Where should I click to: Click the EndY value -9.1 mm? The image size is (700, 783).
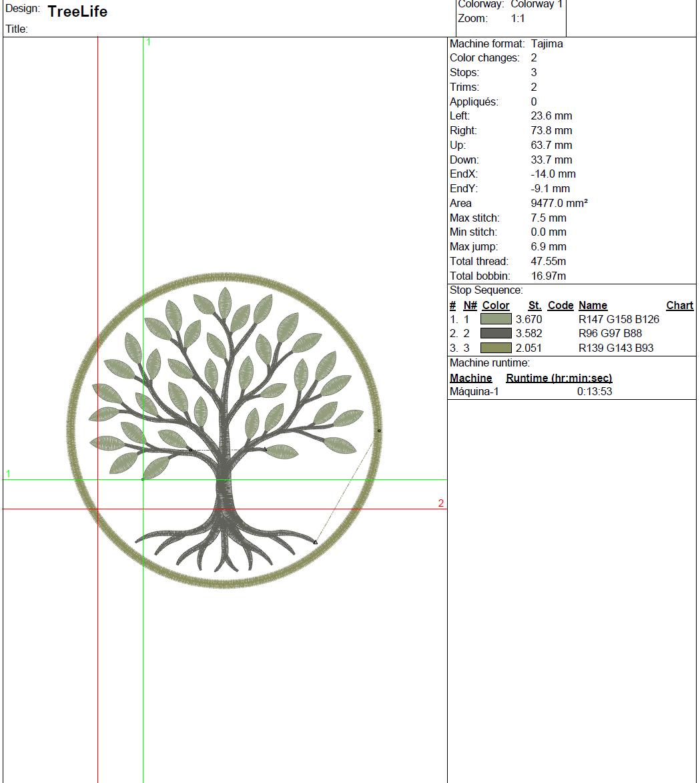[551, 188]
